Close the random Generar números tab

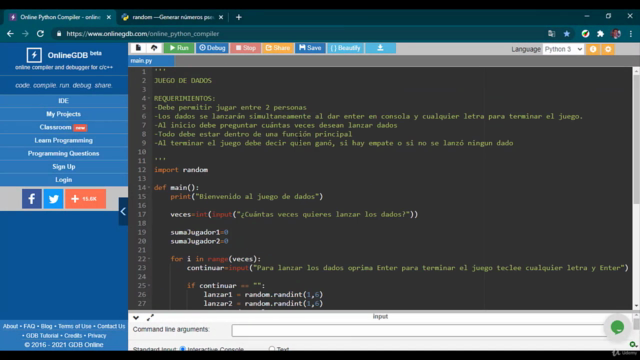point(221,17)
